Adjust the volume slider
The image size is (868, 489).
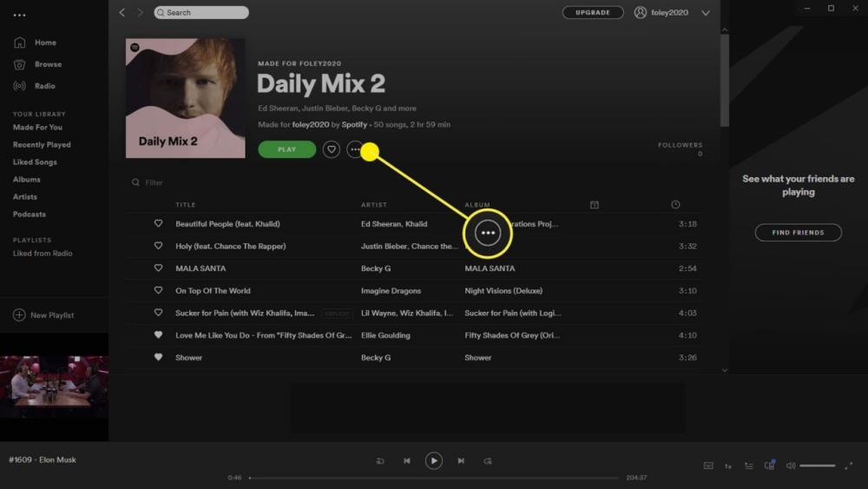pos(817,466)
